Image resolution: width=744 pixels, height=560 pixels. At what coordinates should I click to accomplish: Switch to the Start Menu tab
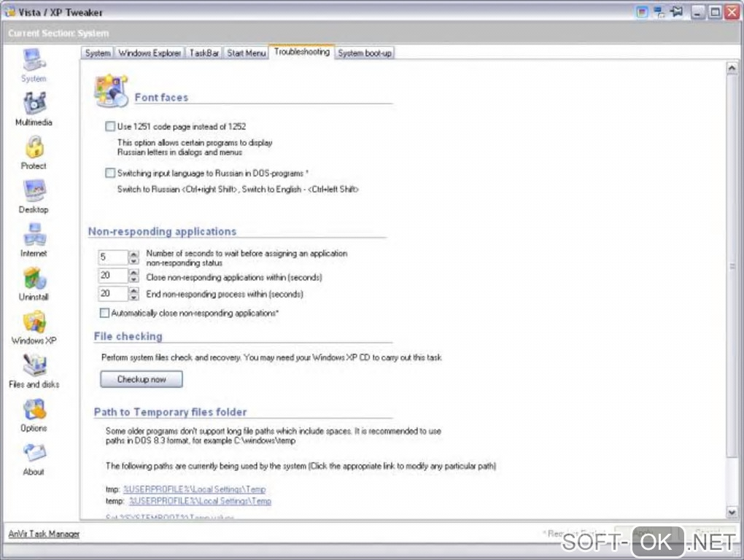pos(247,53)
